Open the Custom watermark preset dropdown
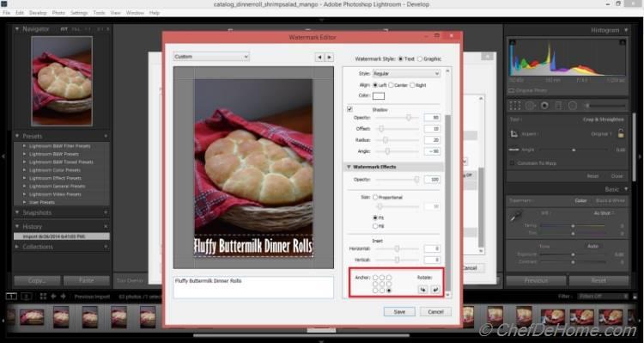 click(x=211, y=57)
